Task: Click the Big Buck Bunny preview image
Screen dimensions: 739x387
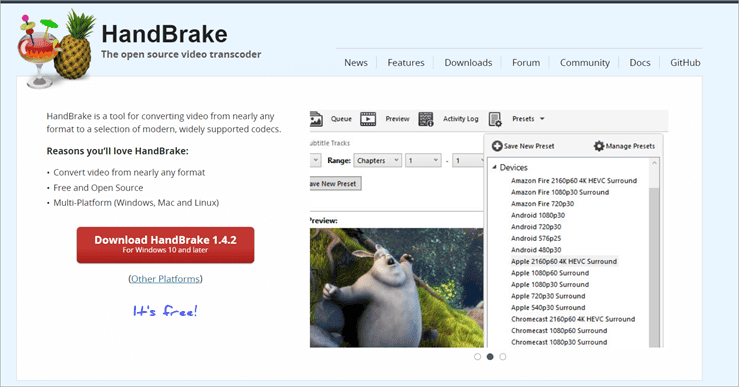Action: tap(397, 288)
